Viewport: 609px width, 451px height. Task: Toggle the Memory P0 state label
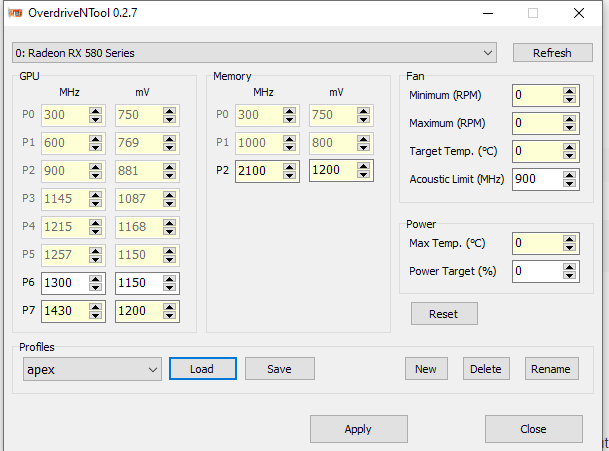[222, 115]
